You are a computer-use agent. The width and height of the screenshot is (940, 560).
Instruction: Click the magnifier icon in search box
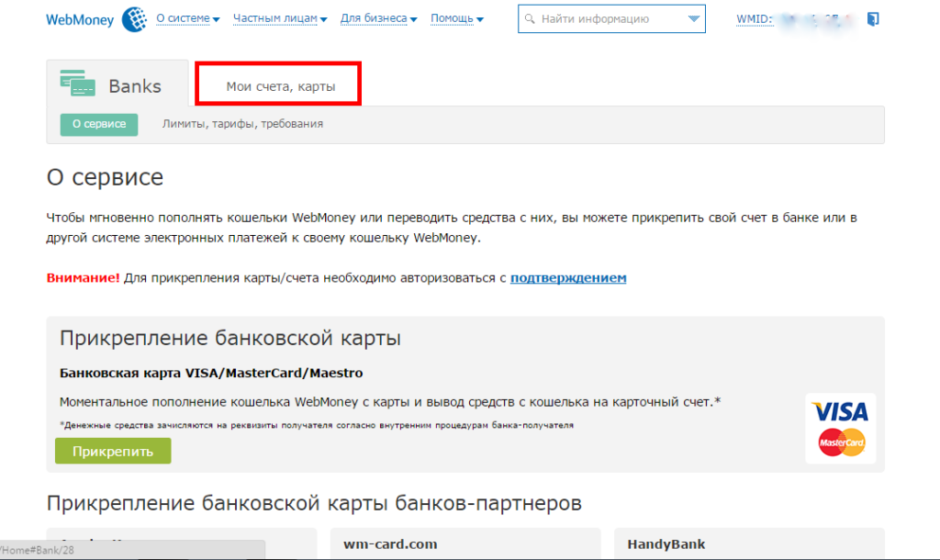click(529, 19)
